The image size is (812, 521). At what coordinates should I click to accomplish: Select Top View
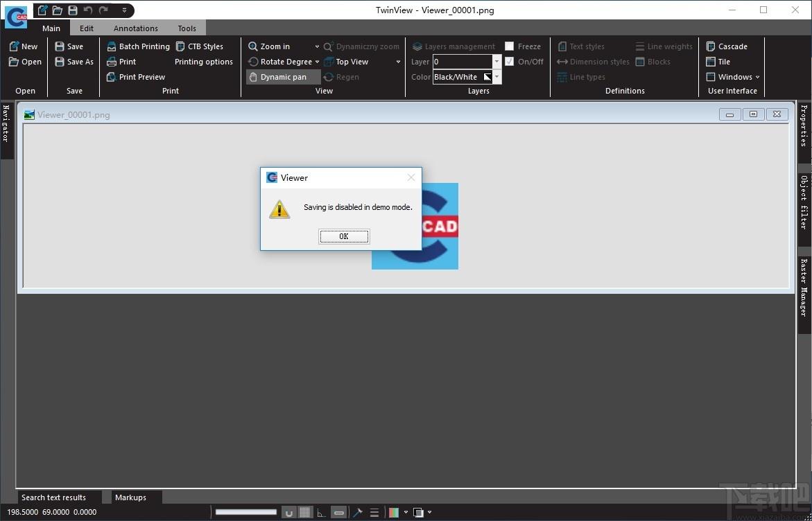pos(346,62)
